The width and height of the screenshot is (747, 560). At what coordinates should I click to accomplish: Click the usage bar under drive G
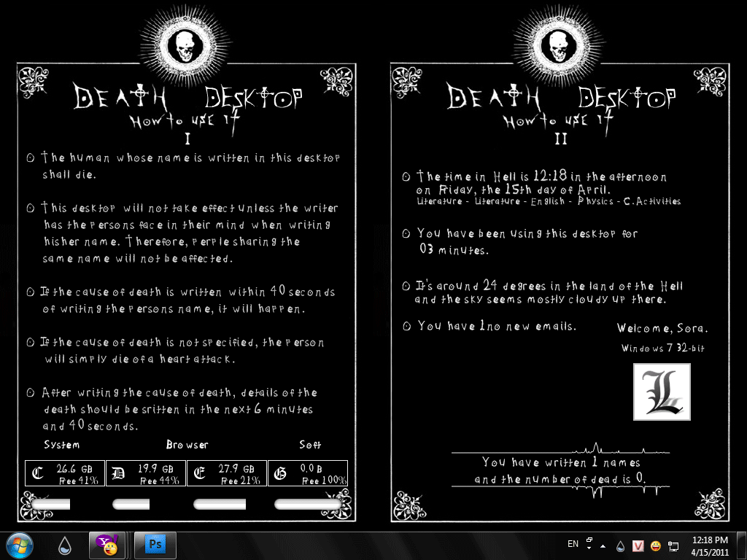309,505
